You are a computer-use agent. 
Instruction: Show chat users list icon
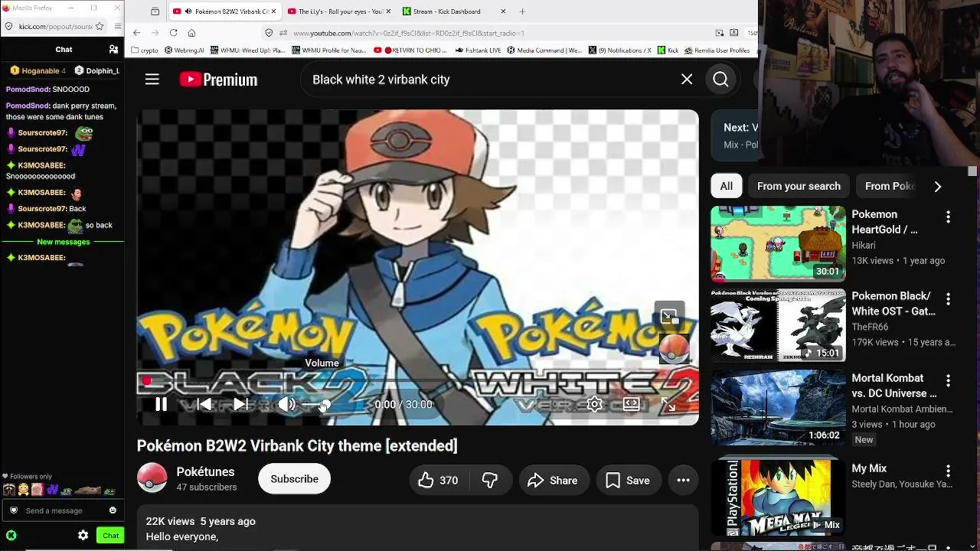click(x=113, y=49)
